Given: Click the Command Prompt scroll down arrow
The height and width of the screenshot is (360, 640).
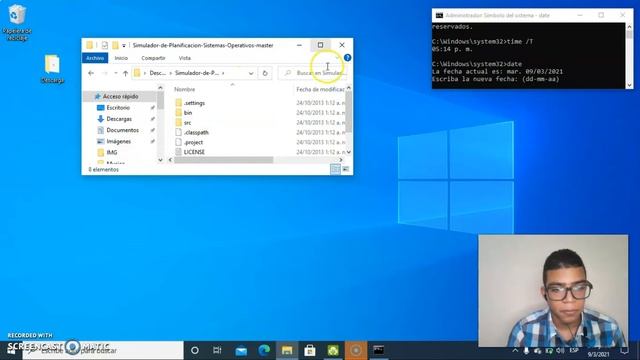Looking at the screenshot, I should point(629,85).
